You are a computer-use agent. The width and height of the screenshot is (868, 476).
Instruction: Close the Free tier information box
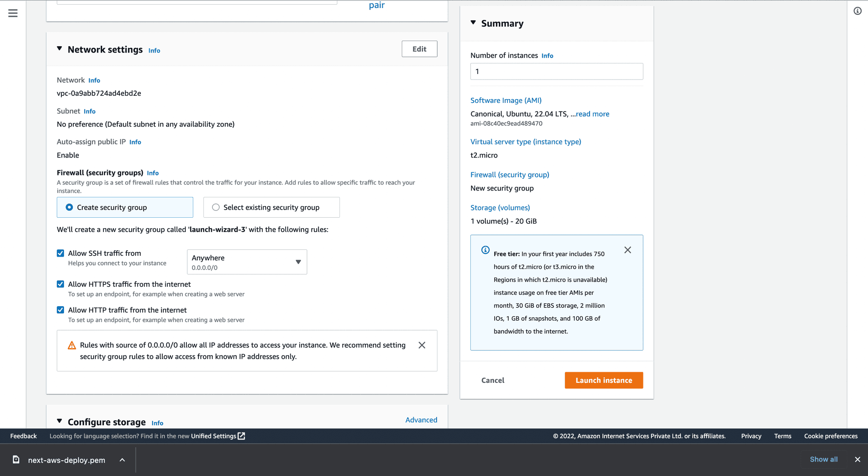click(628, 250)
